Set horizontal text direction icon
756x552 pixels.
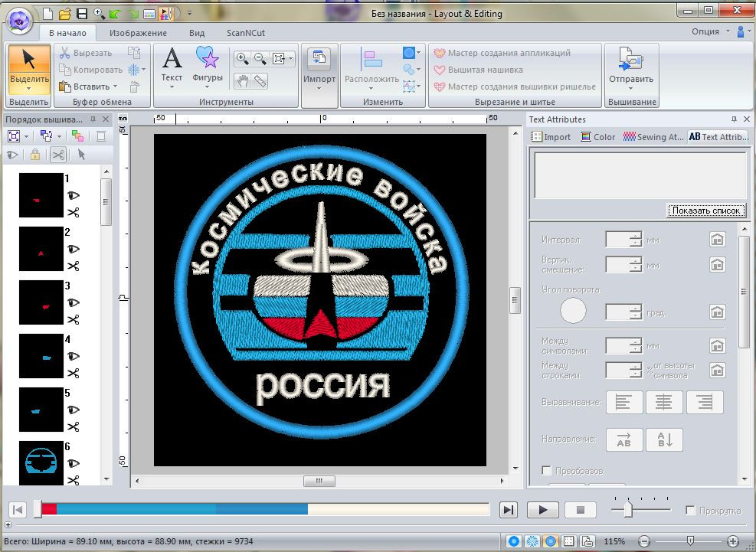(624, 439)
